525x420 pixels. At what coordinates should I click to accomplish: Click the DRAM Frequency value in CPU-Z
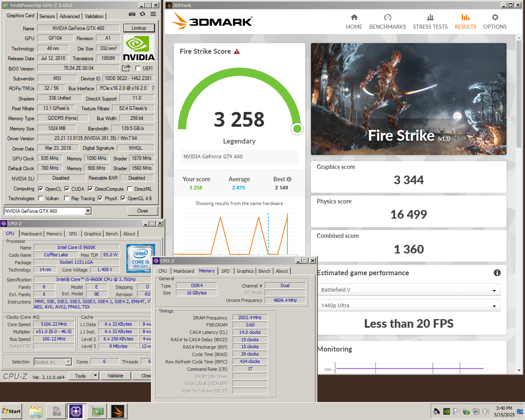(250, 317)
